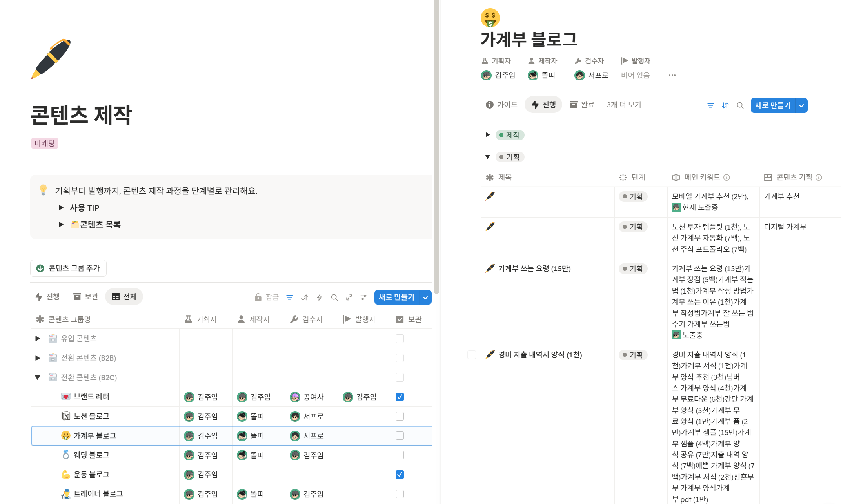Click the expand arrows icon to open full page
Image resolution: width=841 pixels, height=504 pixels.
pyautogui.click(x=349, y=297)
